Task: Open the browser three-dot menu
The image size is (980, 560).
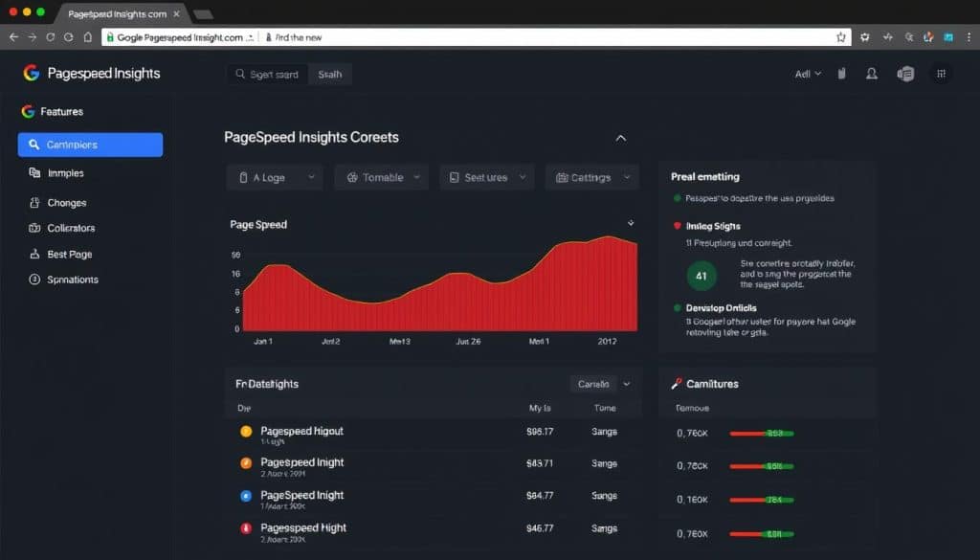Action: tap(969, 37)
